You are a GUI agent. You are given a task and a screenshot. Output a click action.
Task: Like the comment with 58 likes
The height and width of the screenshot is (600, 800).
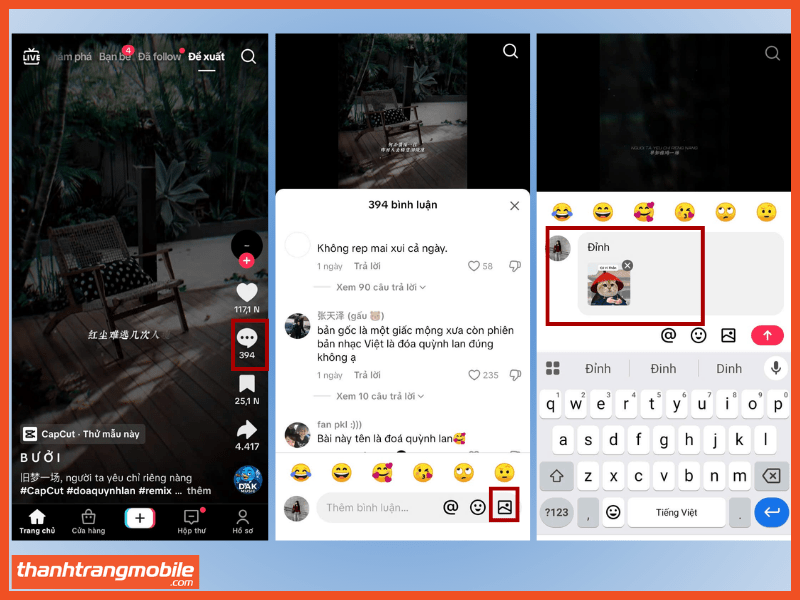474,266
